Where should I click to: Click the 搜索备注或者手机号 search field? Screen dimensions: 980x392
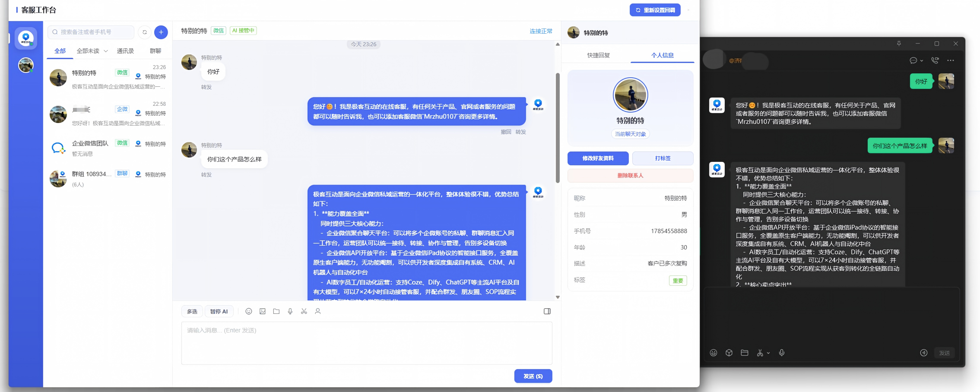[91, 32]
